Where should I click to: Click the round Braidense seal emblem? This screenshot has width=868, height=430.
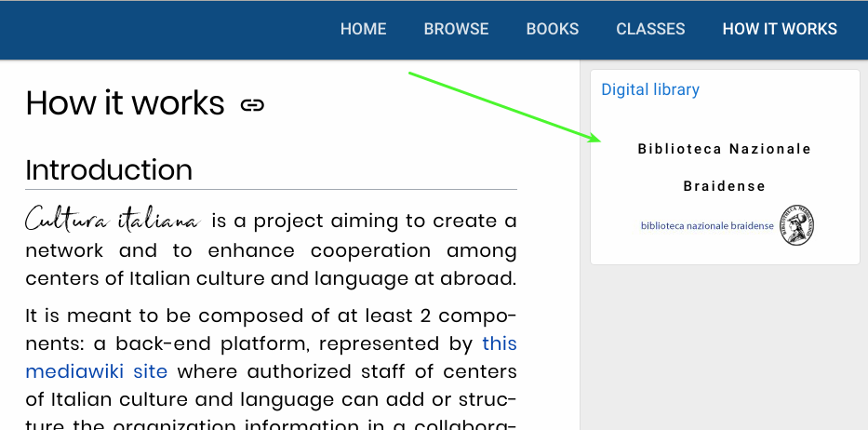point(796,225)
